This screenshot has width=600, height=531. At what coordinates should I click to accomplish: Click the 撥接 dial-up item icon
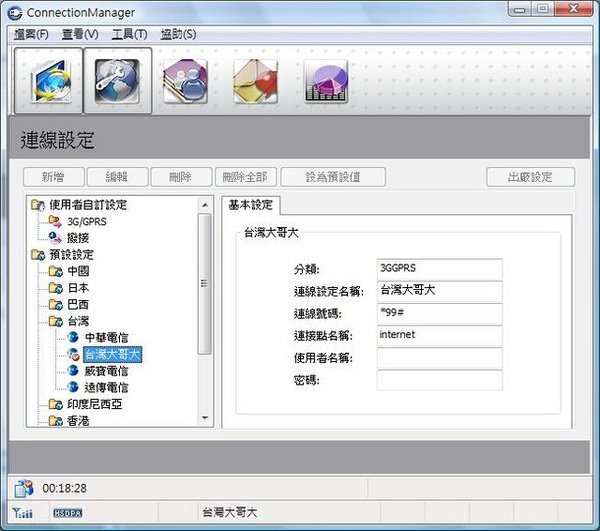tap(55, 238)
